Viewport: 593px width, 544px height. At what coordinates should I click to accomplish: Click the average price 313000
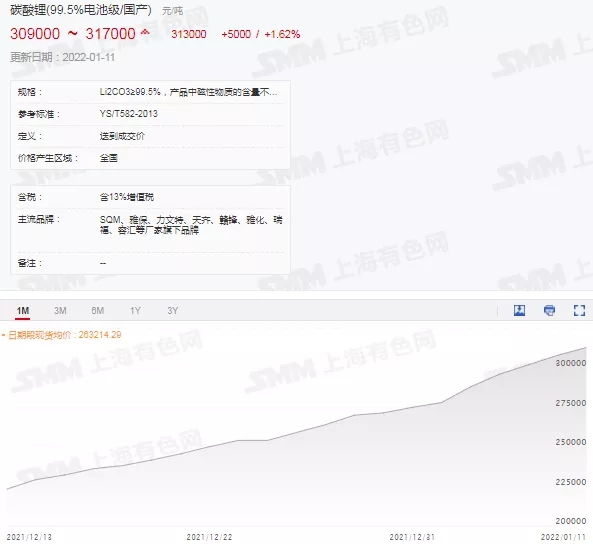(x=189, y=34)
